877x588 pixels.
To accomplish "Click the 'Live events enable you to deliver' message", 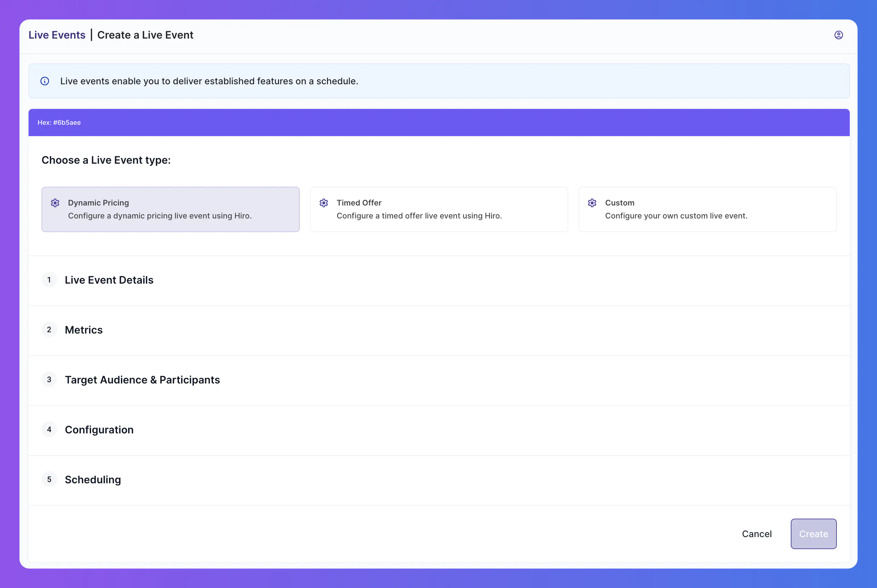I will (209, 81).
